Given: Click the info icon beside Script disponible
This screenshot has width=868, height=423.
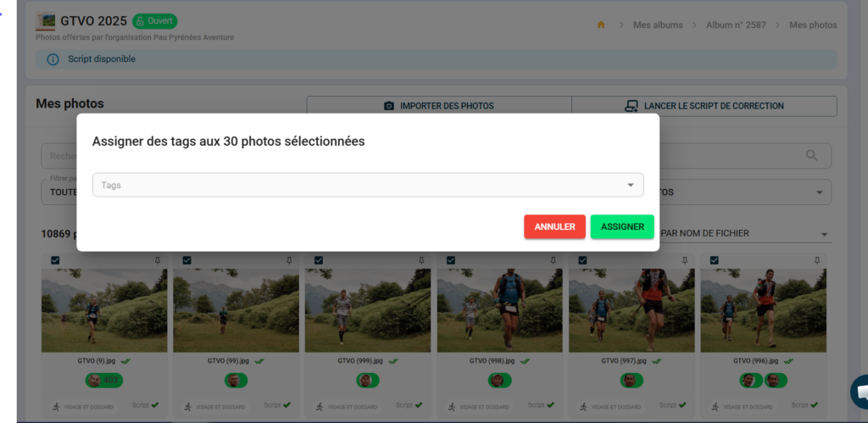Looking at the screenshot, I should point(53,59).
